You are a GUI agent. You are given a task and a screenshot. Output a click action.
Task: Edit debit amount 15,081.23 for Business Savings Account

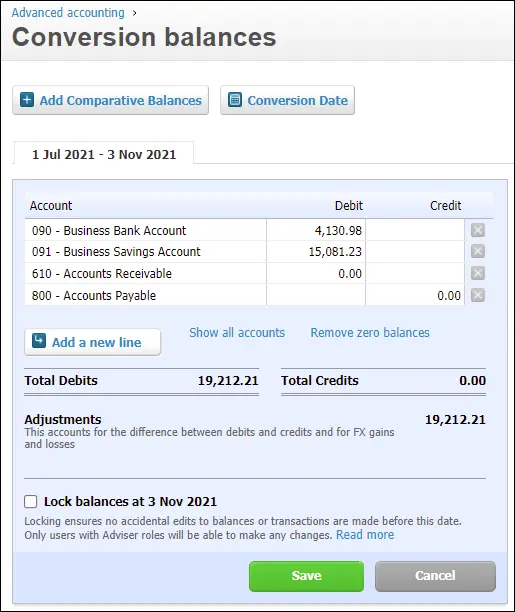click(x=316, y=252)
